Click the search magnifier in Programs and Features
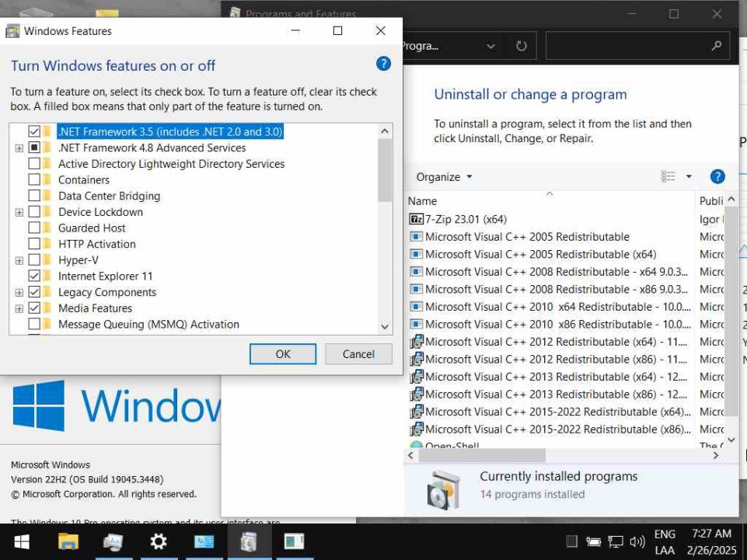 pos(716,46)
